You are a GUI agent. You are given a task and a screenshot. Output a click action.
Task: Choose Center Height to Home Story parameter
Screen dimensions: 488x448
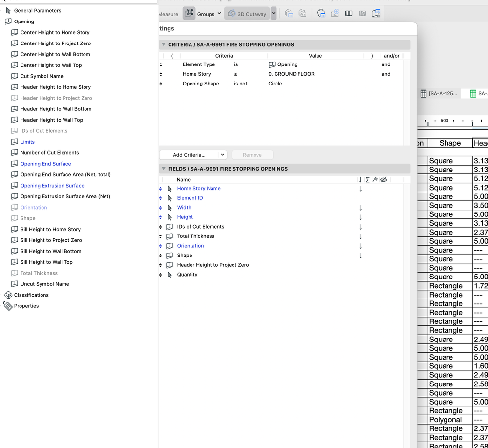[55, 32]
